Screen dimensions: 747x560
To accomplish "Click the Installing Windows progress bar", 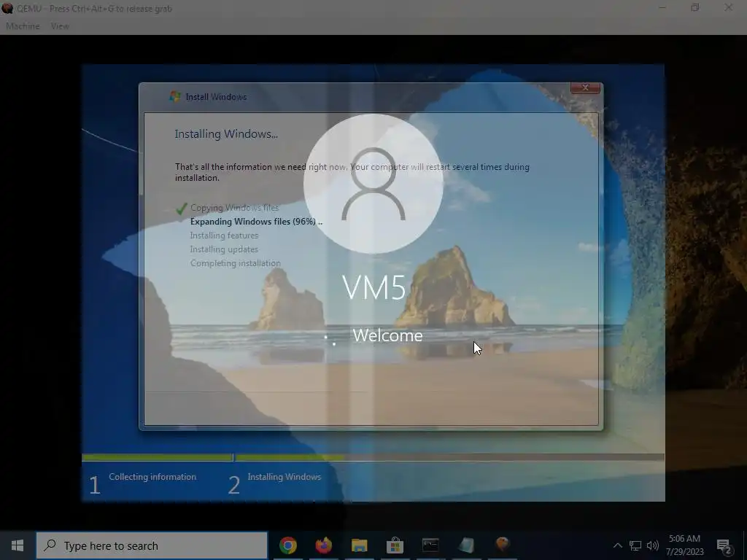I will point(449,458).
